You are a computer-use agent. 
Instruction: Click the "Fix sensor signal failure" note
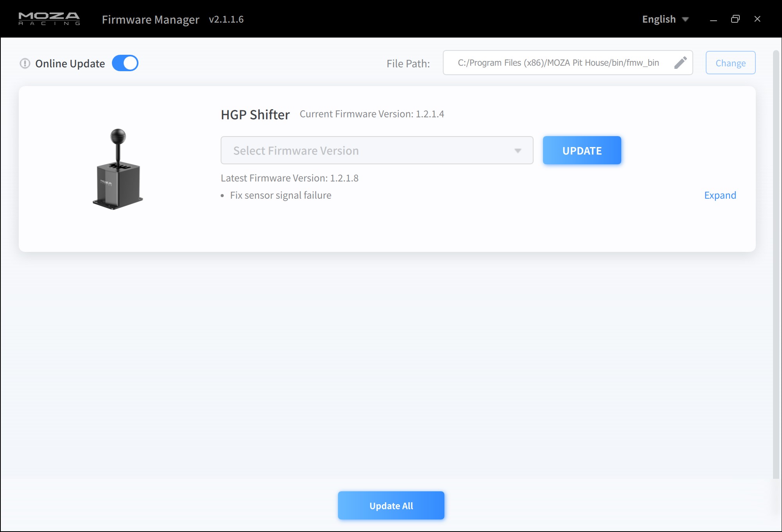click(280, 195)
